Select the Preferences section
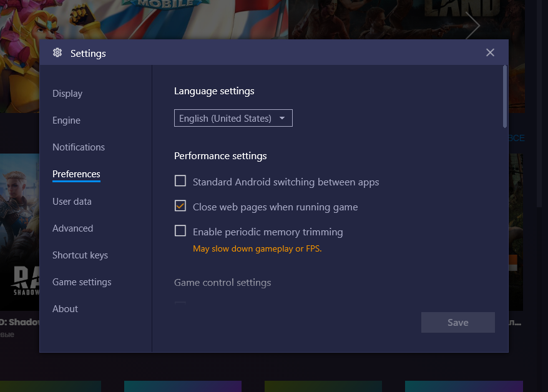This screenshot has width=548, height=392. pos(76,174)
